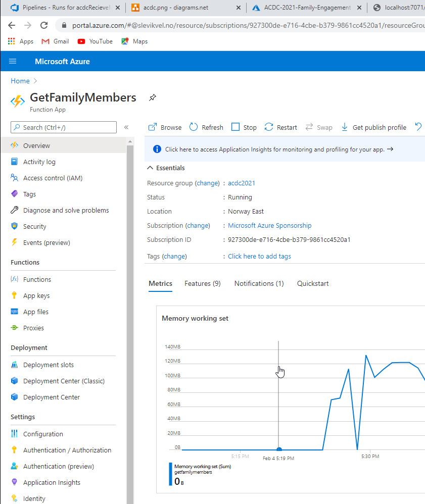The height and width of the screenshot is (504, 425).
Task: Open the Azure portal hamburger menu
Action: [x=13, y=61]
